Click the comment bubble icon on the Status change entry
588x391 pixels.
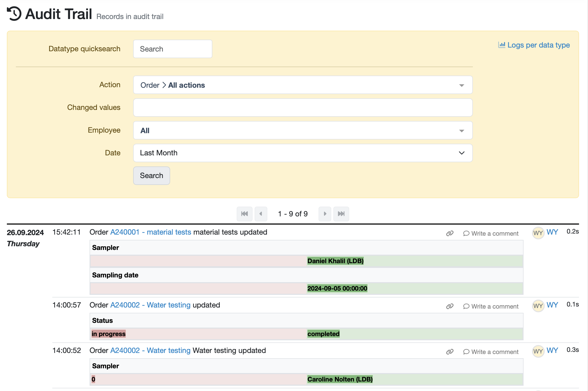tap(466, 306)
